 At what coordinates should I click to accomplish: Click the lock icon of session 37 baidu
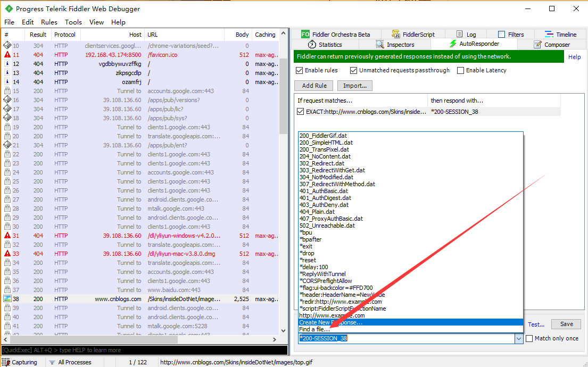(x=7, y=290)
